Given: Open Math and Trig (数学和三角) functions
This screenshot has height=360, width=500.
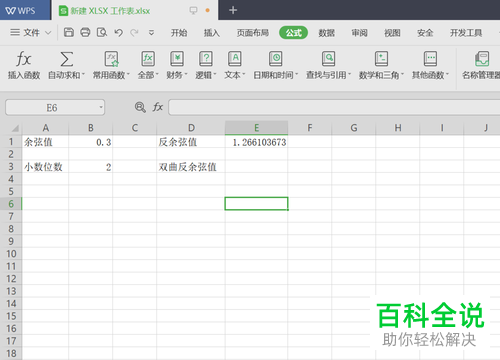Looking at the screenshot, I should tap(381, 65).
